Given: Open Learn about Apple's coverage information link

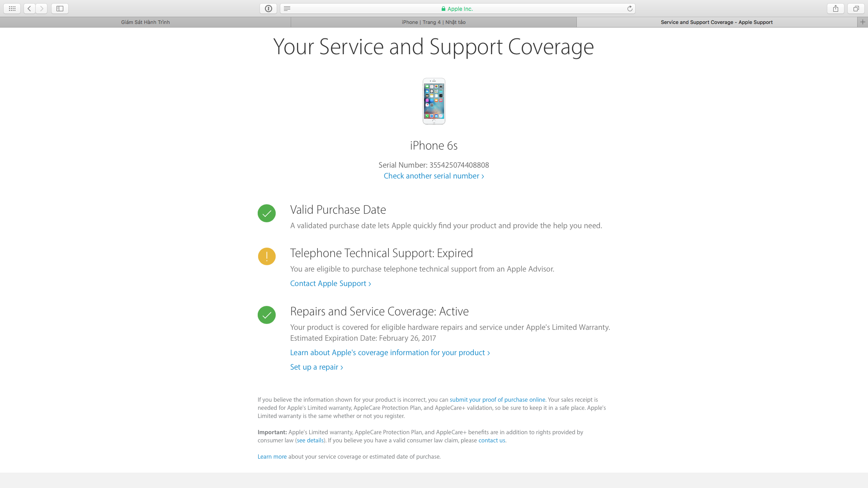Looking at the screenshot, I should [390, 353].
